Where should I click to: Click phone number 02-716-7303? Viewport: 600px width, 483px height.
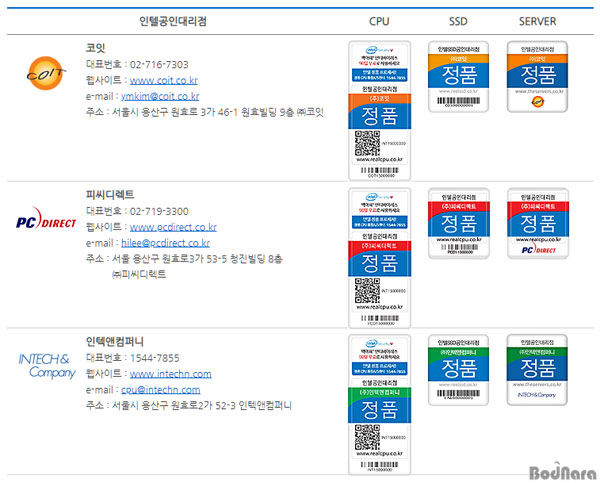159,64
